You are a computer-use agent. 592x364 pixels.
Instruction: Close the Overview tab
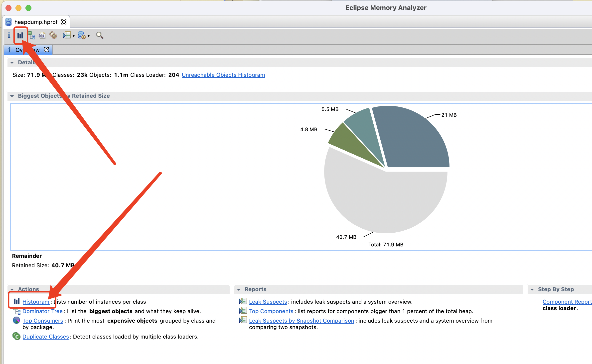click(46, 50)
